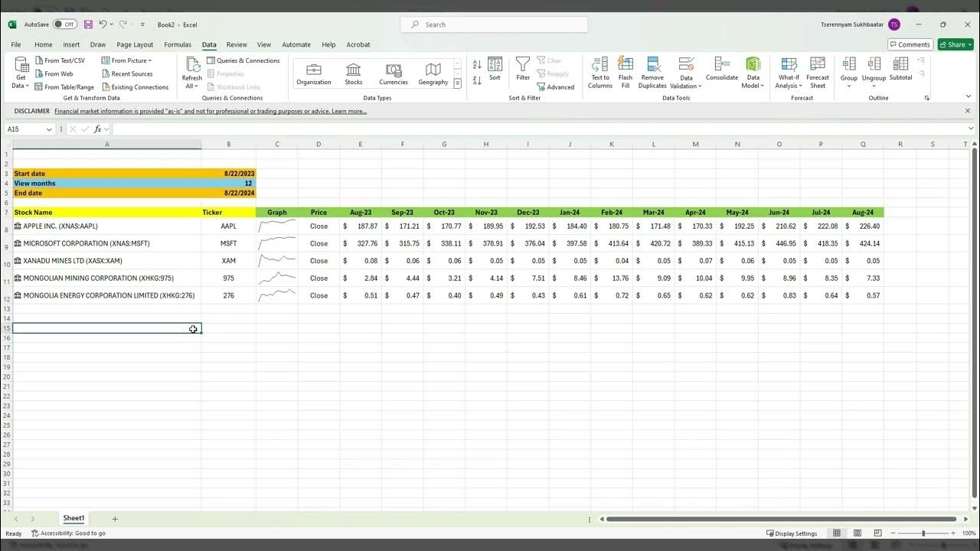Click Sort A to Z icon
980x551 pixels.
[477, 65]
